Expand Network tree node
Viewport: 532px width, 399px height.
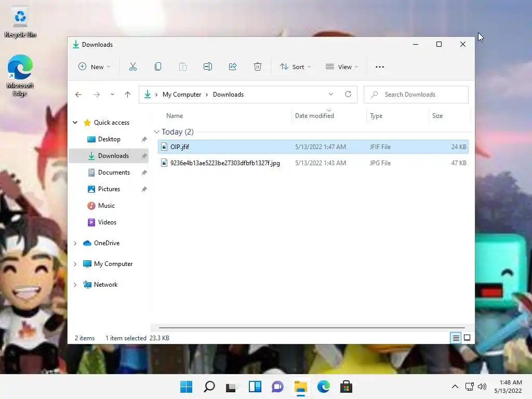(75, 285)
